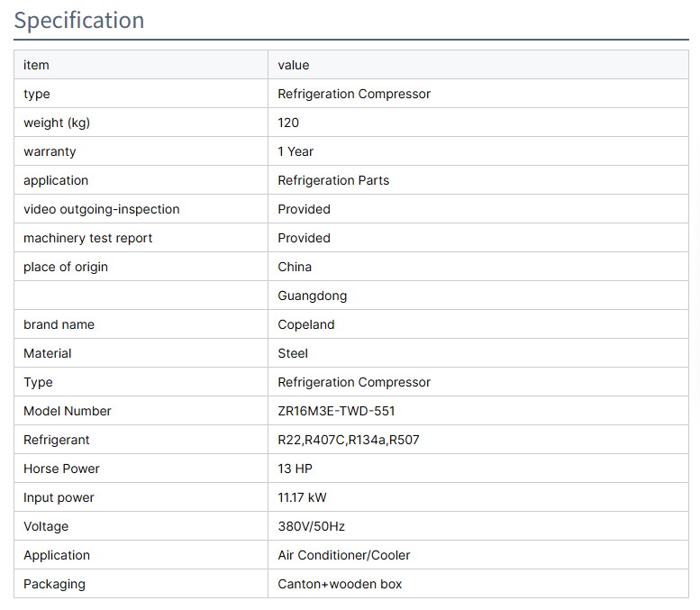Click the China place of origin value
Screen dimensions: 700x610
[295, 267]
